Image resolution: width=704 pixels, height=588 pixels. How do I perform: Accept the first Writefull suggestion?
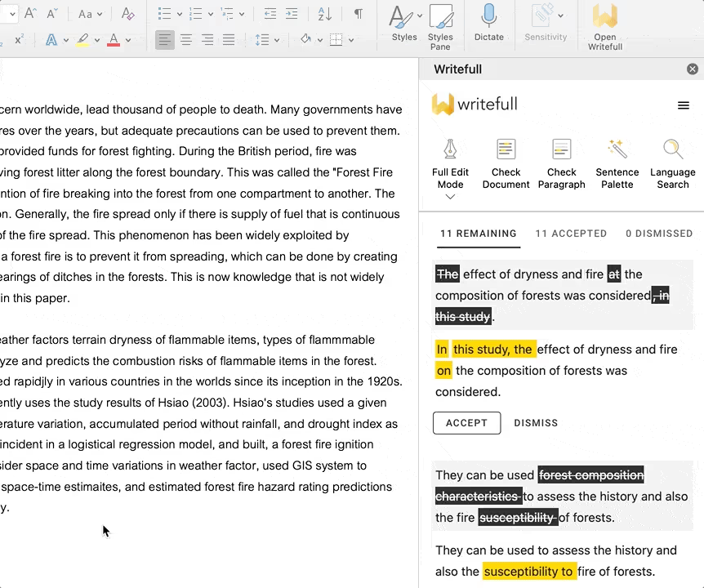[x=466, y=423]
